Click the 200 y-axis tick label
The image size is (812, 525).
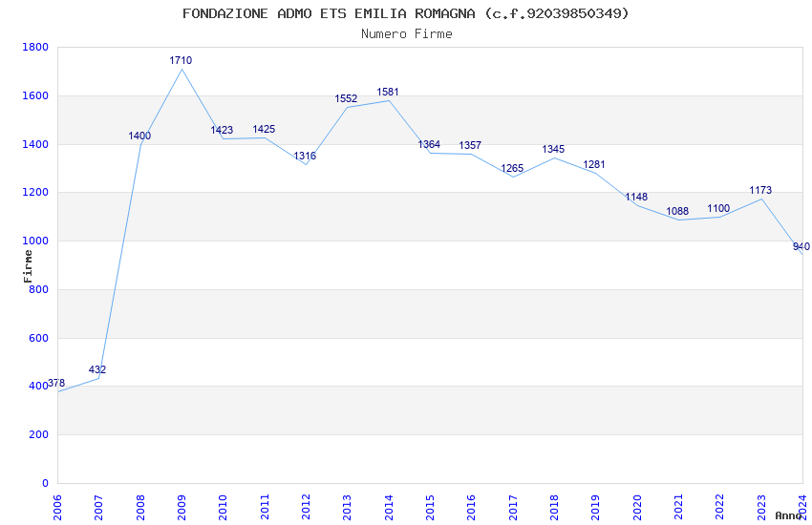39,435
